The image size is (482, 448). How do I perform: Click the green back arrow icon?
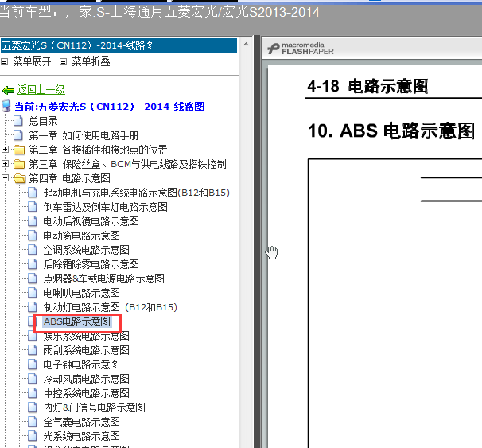tap(8, 91)
